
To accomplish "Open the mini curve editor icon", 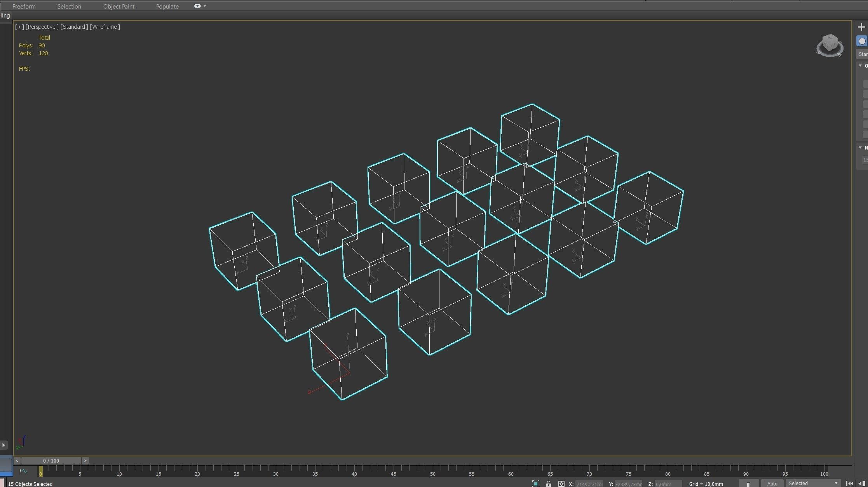I will pyautogui.click(x=23, y=471).
